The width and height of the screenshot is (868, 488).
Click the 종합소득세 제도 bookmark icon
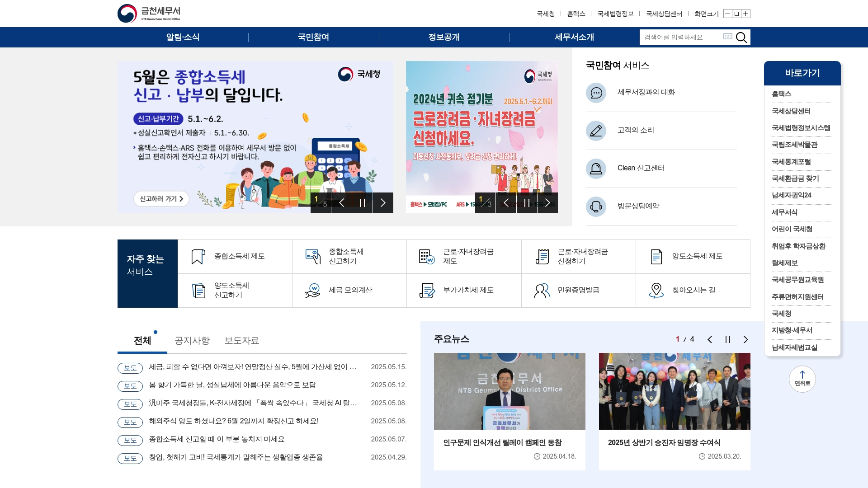(x=198, y=257)
